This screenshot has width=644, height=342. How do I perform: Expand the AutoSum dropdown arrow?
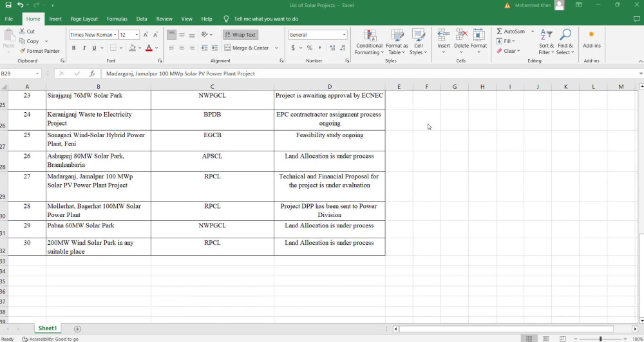533,31
